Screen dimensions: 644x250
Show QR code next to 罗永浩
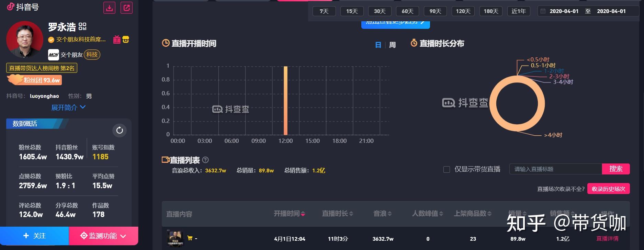coord(82,27)
